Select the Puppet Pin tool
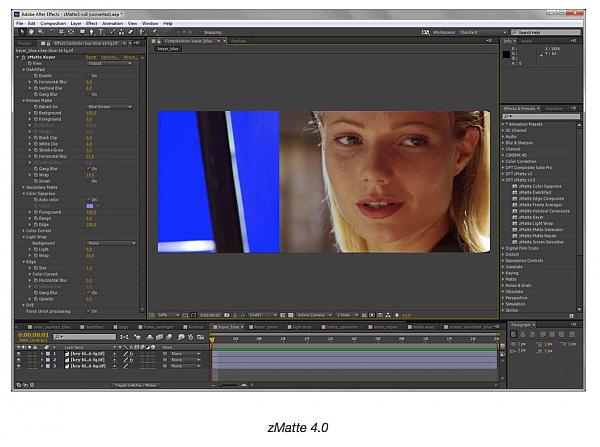This screenshot has width=600, height=447. (x=155, y=32)
